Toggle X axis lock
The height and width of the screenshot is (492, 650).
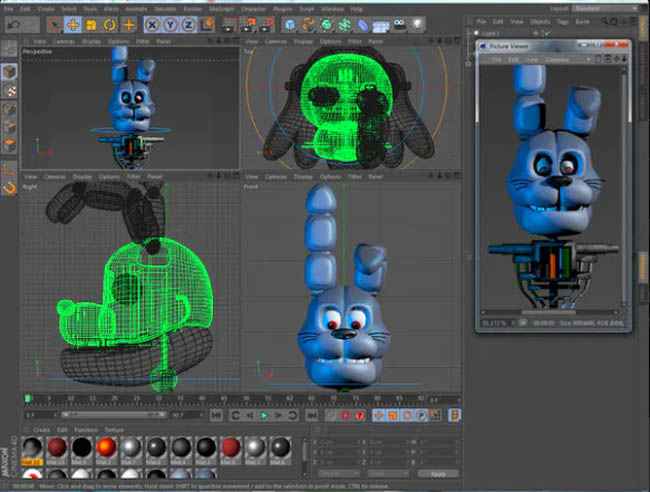(x=152, y=25)
